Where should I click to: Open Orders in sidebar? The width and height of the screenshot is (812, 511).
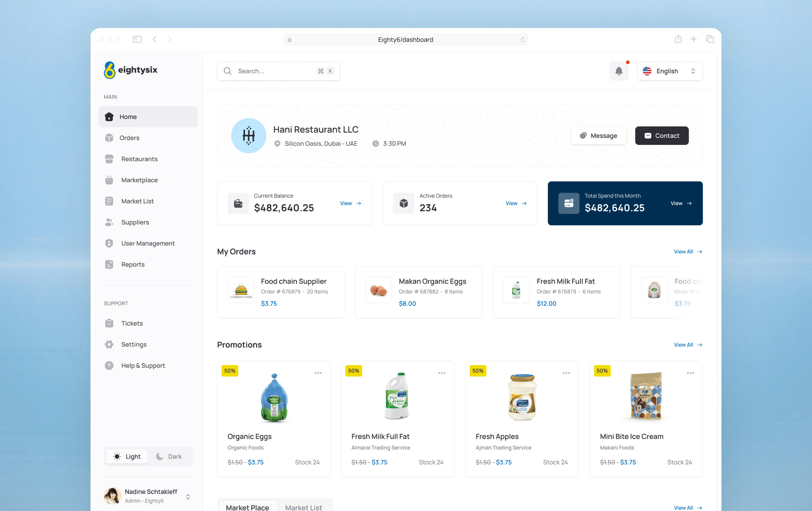point(148,138)
